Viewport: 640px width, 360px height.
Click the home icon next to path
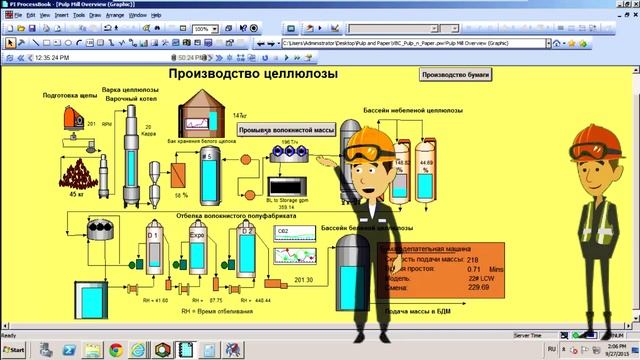[557, 43]
